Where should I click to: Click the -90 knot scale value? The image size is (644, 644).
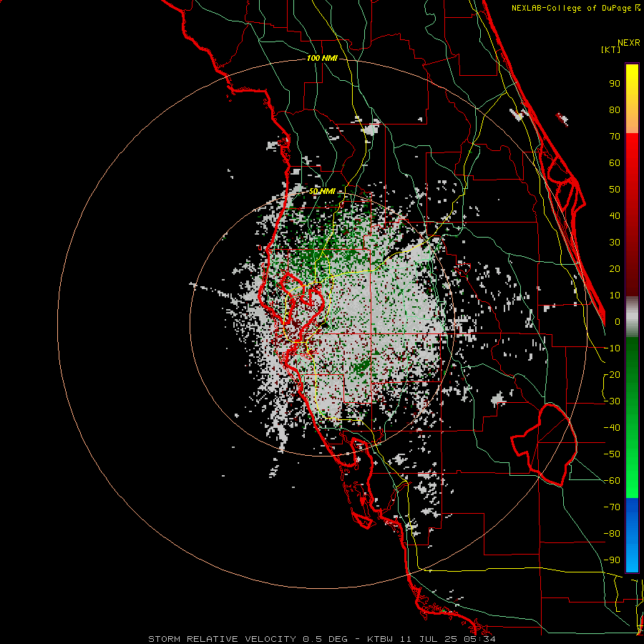click(x=612, y=560)
